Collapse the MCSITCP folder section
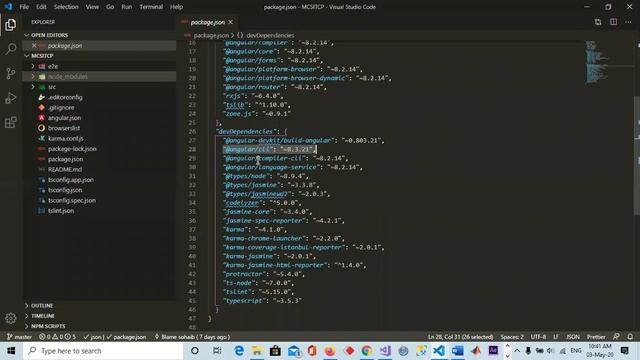Image resolution: width=640 pixels, height=360 pixels. tap(27, 56)
